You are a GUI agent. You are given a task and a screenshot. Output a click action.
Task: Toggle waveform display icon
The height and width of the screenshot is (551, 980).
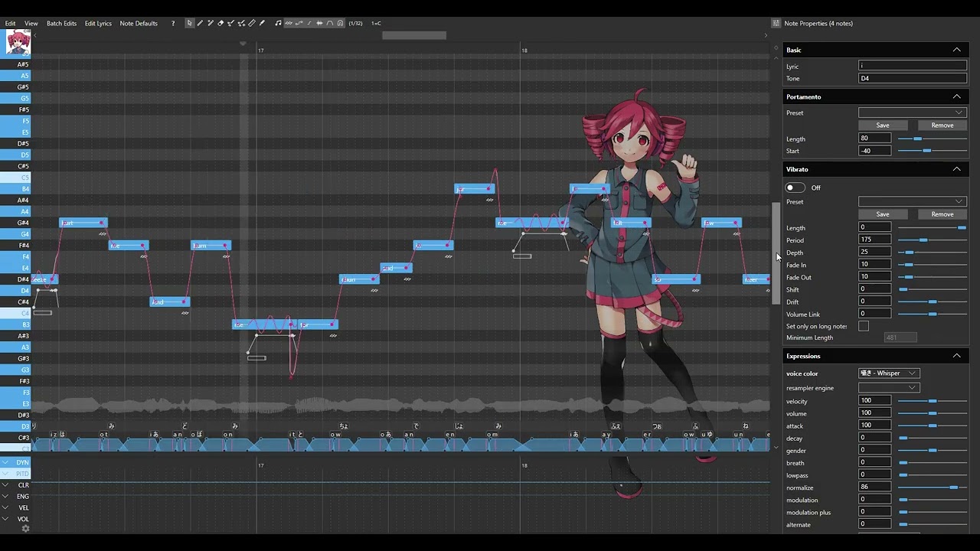(x=319, y=23)
